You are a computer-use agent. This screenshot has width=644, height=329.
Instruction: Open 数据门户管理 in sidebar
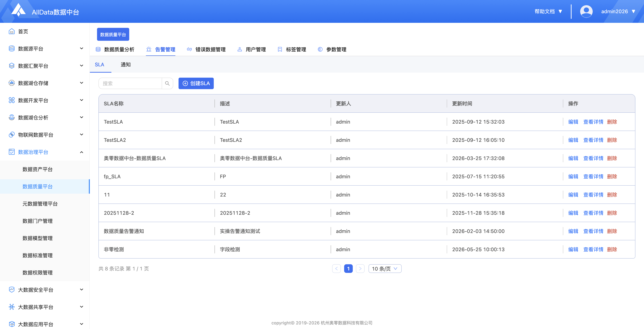38,221
